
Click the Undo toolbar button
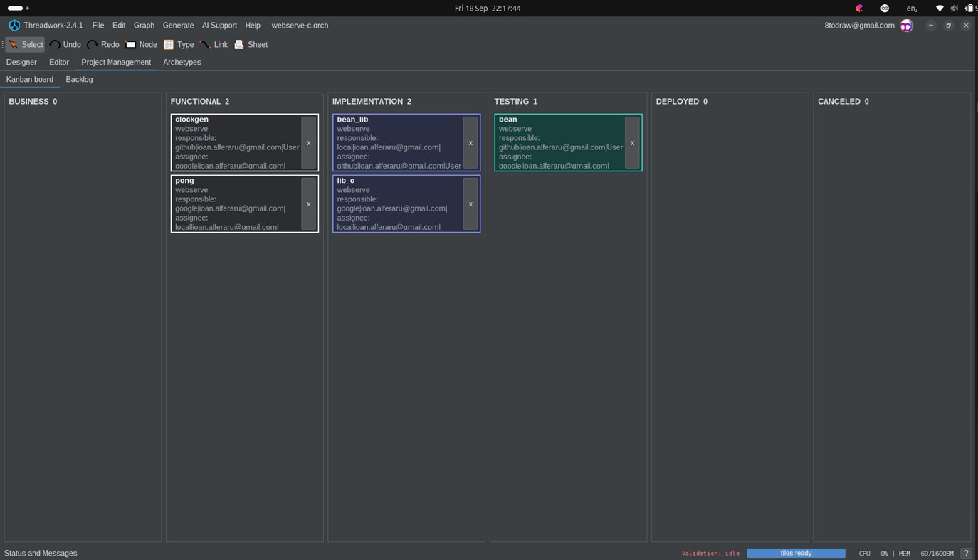click(65, 44)
